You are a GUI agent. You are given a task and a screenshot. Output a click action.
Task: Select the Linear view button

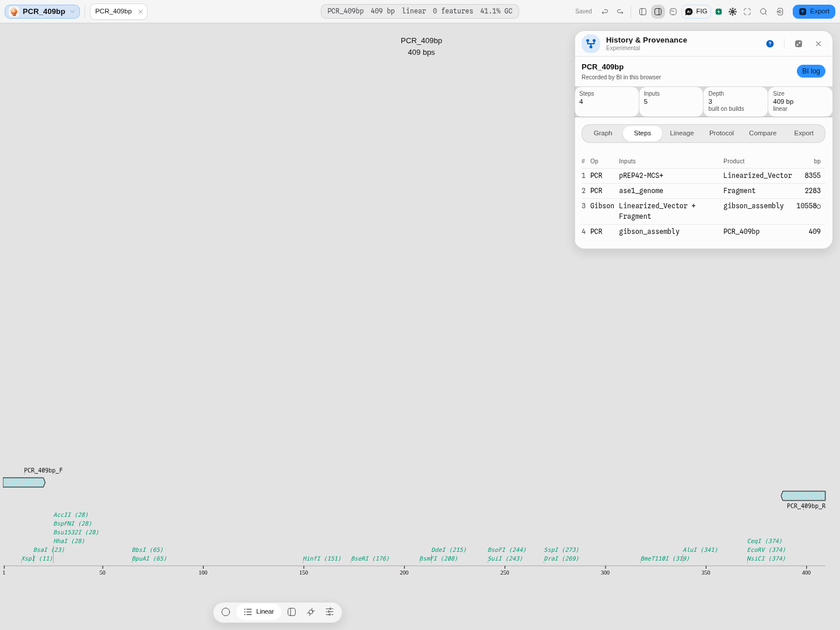[x=259, y=612]
